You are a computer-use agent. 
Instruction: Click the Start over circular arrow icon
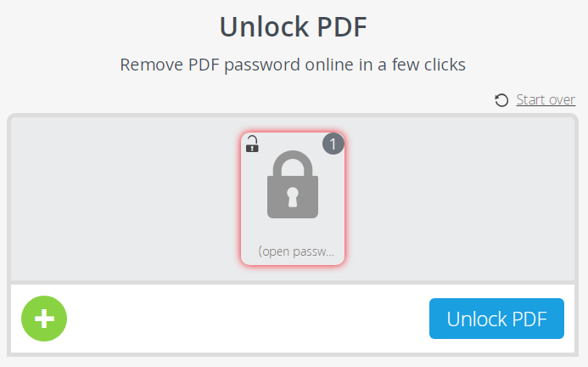[x=501, y=100]
